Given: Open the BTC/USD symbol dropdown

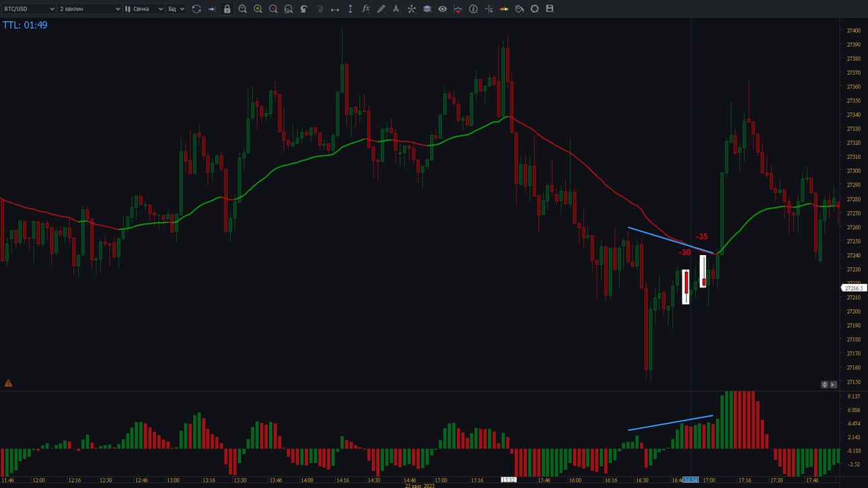Looking at the screenshot, I should coord(29,9).
